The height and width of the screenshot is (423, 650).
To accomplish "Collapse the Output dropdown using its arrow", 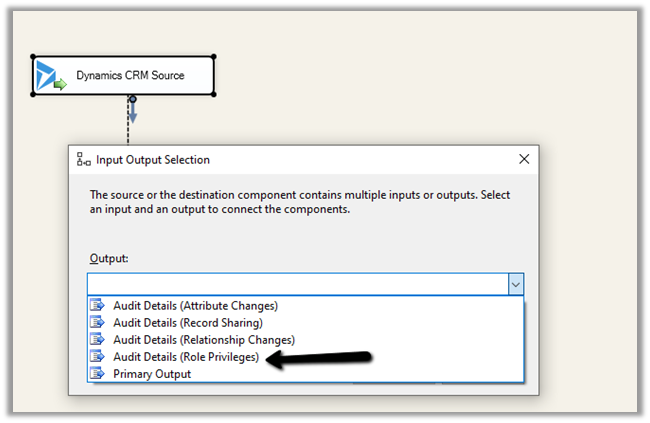I will [x=515, y=285].
